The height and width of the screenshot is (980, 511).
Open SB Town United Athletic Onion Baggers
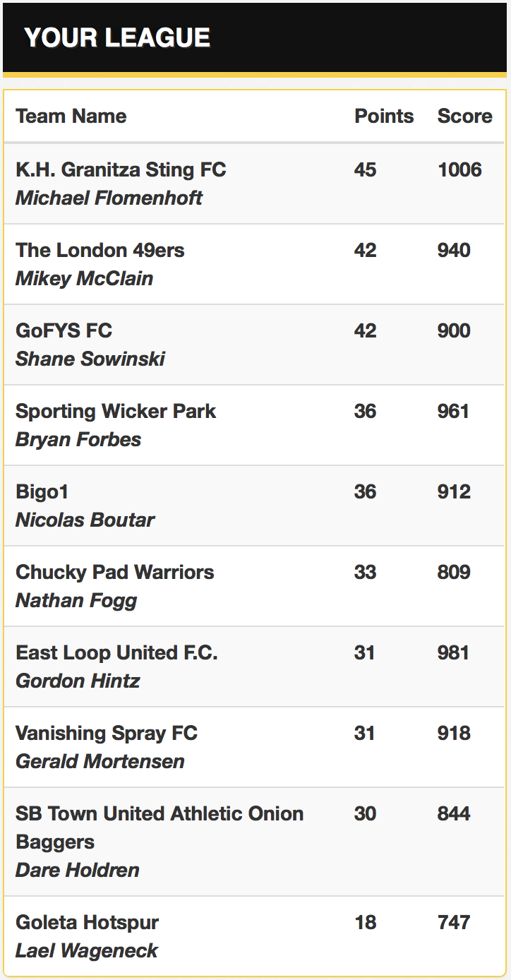pyautogui.click(x=160, y=827)
